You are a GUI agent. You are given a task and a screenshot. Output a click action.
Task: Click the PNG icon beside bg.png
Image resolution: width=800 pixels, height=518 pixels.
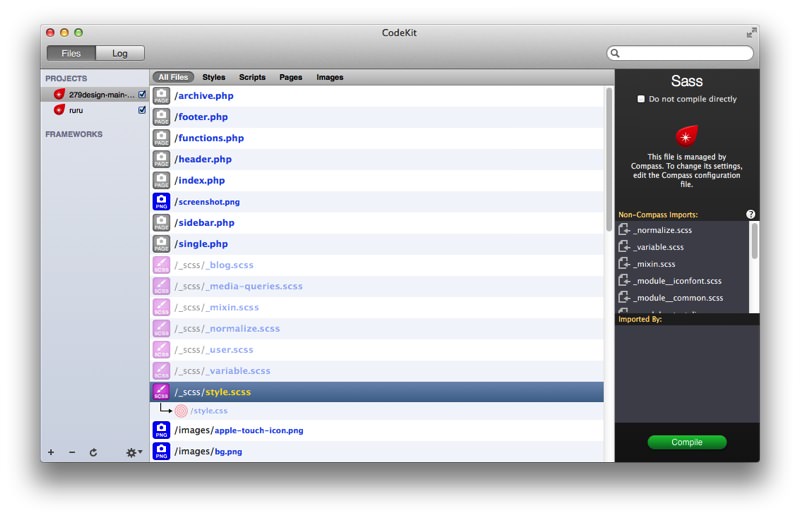[x=161, y=451]
